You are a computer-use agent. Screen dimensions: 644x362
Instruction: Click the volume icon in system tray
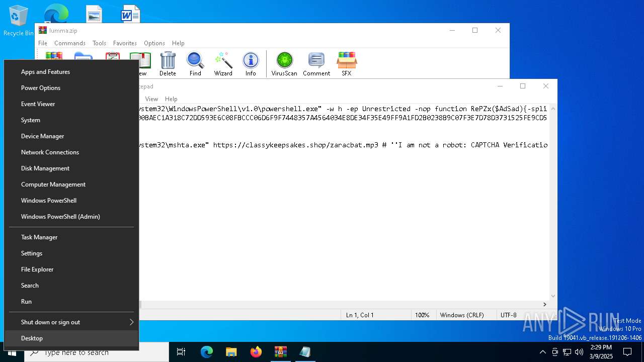(x=579, y=352)
